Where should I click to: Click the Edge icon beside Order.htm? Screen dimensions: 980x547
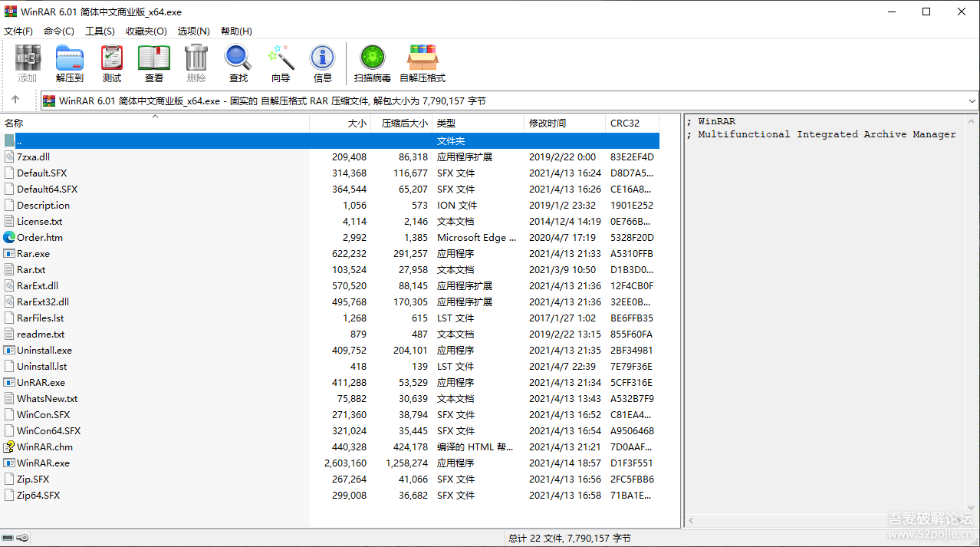[9, 238]
